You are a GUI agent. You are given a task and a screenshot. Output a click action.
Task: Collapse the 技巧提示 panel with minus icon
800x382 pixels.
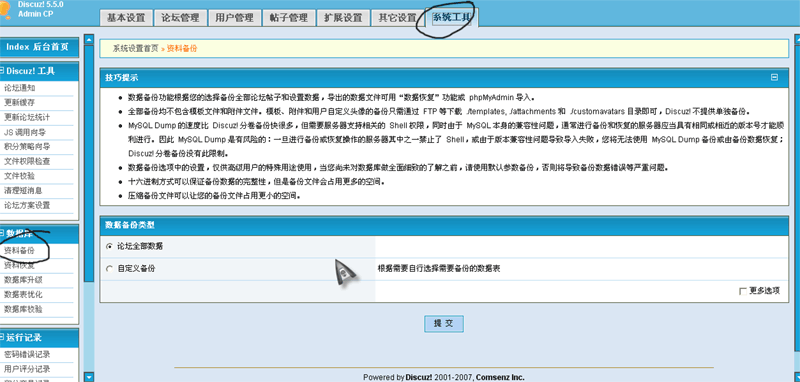click(774, 78)
